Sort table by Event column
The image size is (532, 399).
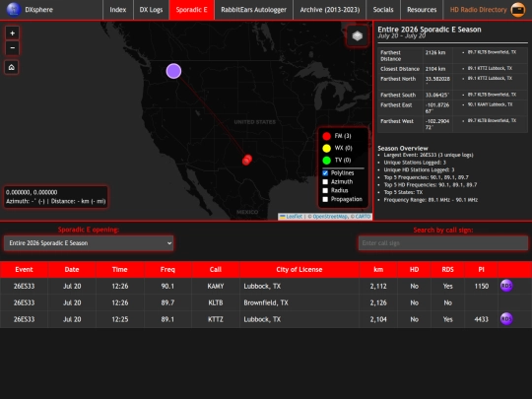(24, 269)
